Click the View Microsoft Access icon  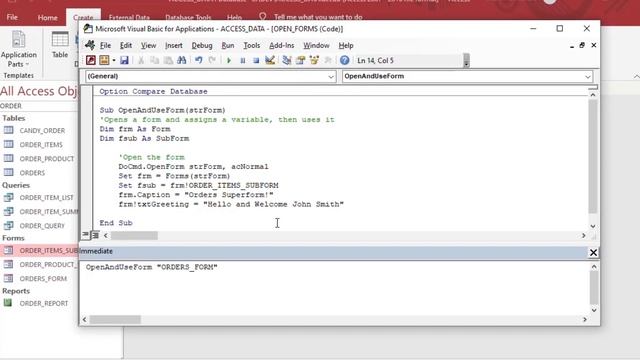pos(91,60)
